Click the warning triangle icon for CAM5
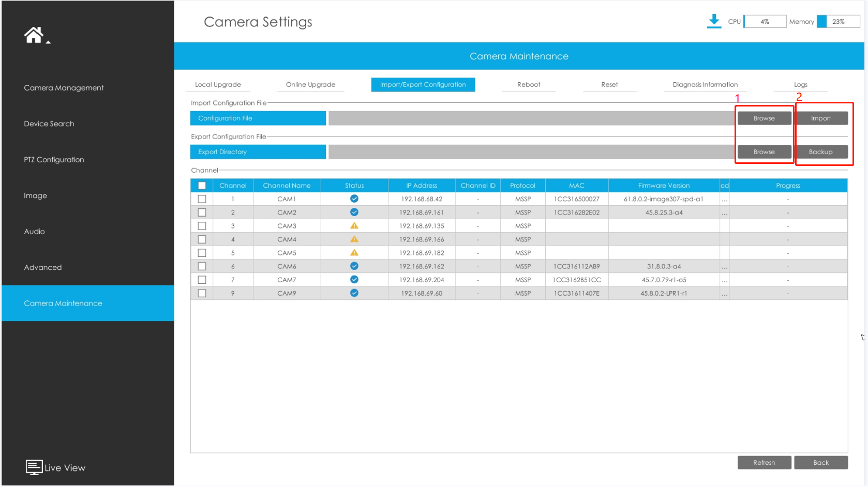 354,253
